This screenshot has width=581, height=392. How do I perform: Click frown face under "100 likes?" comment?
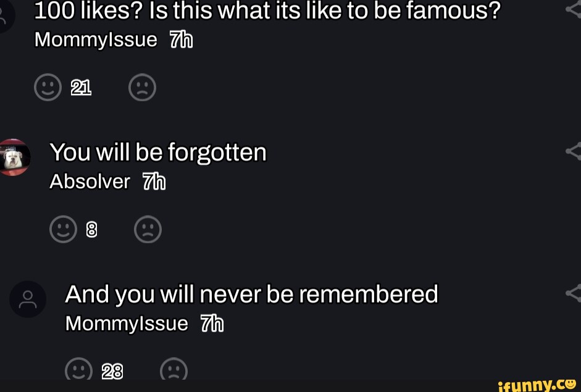pos(142,88)
